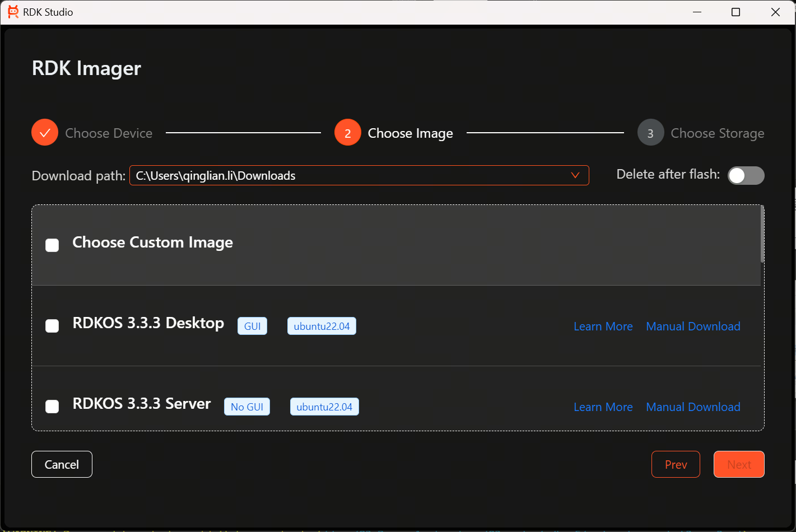796x532 pixels.
Task: Click the Choose Storage step label
Action: 718,133
